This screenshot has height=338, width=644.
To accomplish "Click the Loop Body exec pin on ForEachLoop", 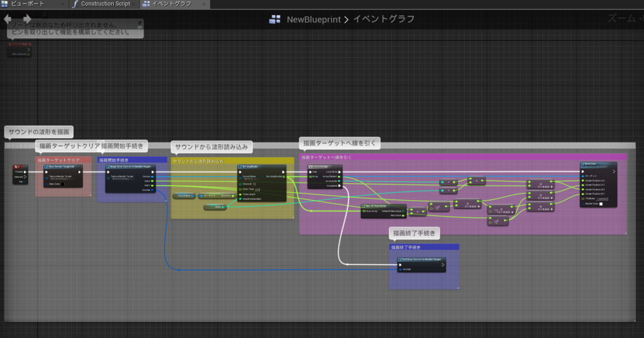I will pyautogui.click(x=339, y=172).
